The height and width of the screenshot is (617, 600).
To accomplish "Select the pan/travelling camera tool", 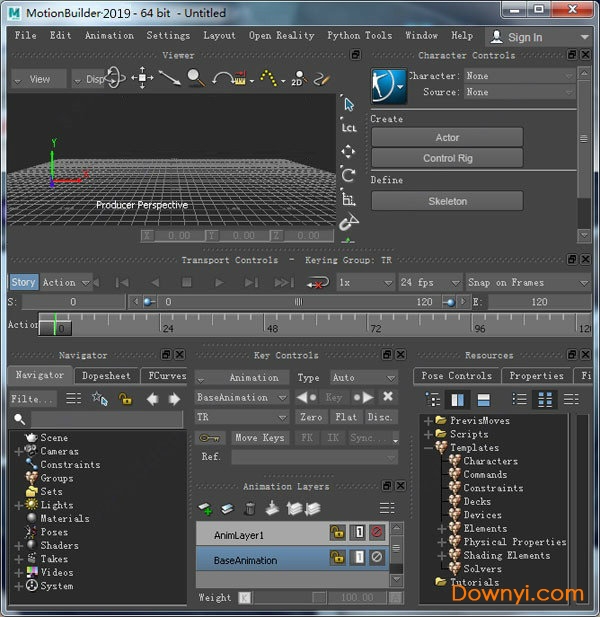I will (142, 78).
